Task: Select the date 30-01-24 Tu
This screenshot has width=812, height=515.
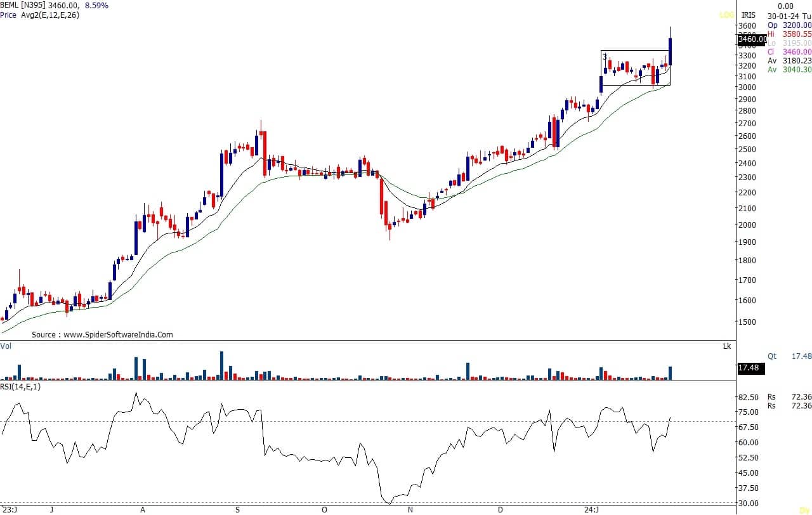Action: [789, 16]
